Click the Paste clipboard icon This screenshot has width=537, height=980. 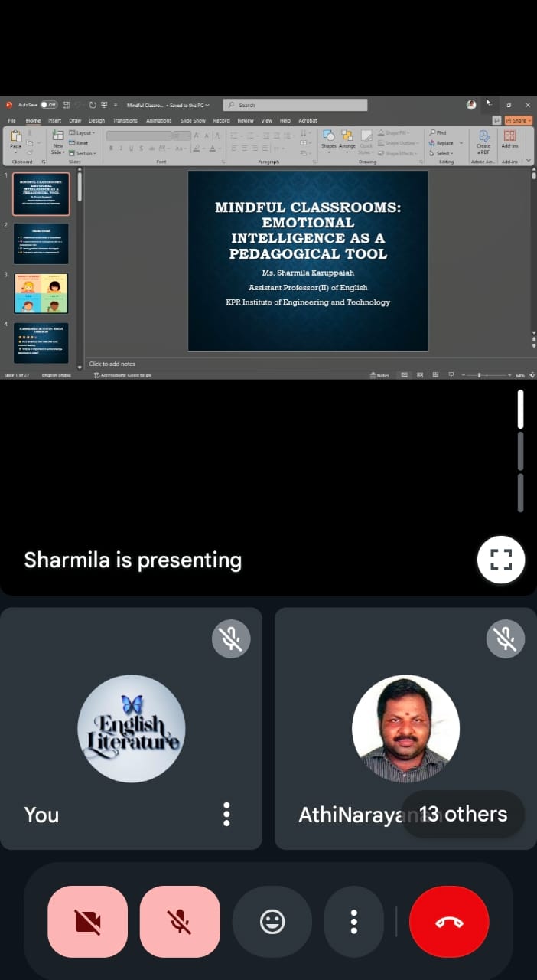(15, 138)
